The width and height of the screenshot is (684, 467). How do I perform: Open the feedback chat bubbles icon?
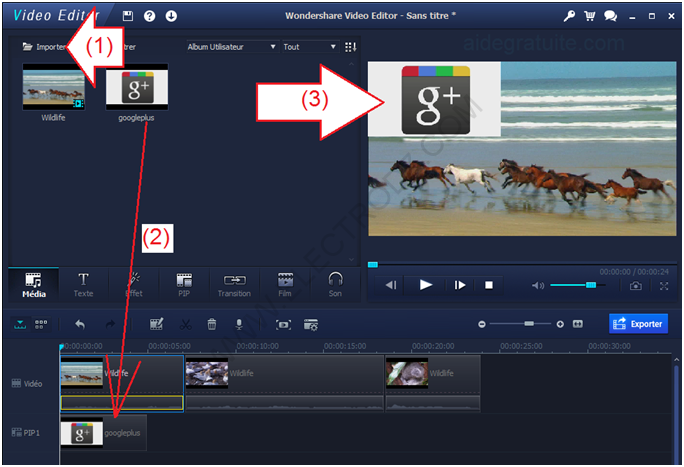pyautogui.click(x=610, y=16)
